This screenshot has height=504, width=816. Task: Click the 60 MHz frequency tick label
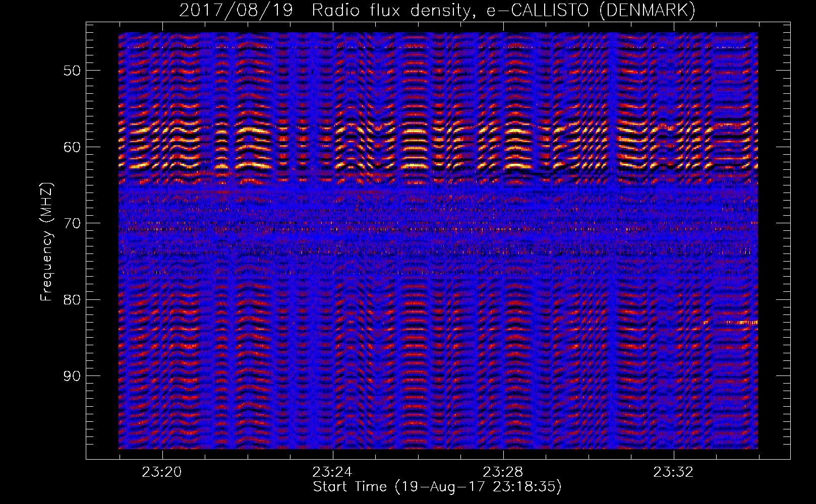[72, 147]
